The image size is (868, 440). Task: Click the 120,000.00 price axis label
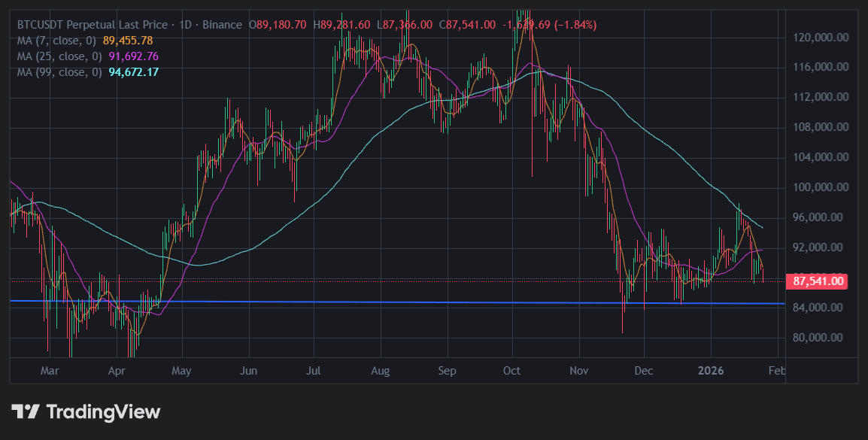pos(821,38)
